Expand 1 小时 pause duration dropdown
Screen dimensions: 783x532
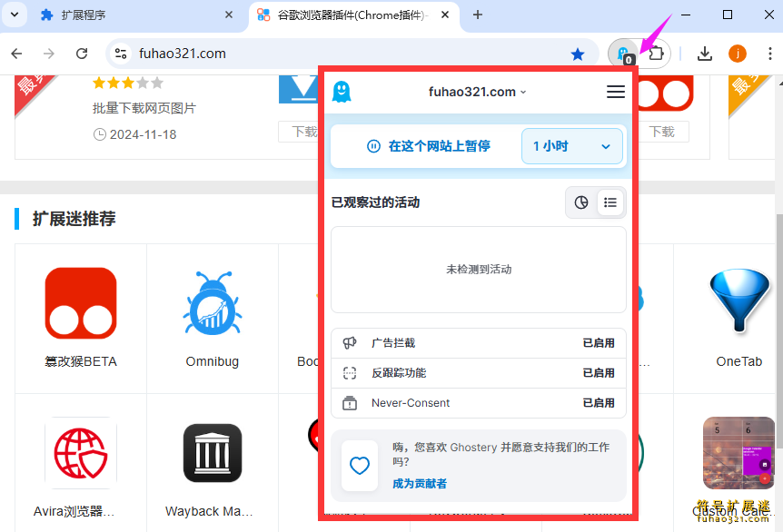571,146
